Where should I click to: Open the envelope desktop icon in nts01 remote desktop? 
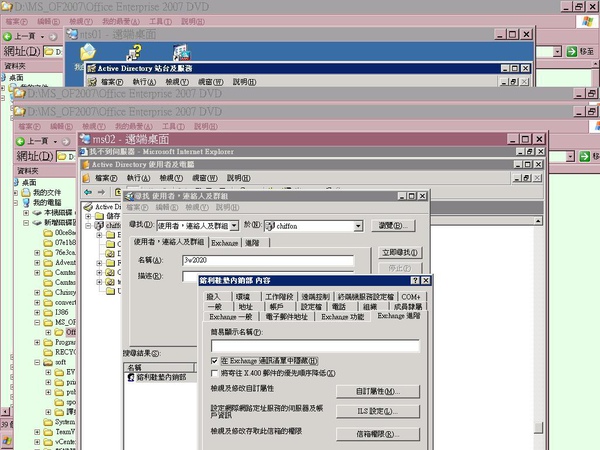click(x=88, y=52)
